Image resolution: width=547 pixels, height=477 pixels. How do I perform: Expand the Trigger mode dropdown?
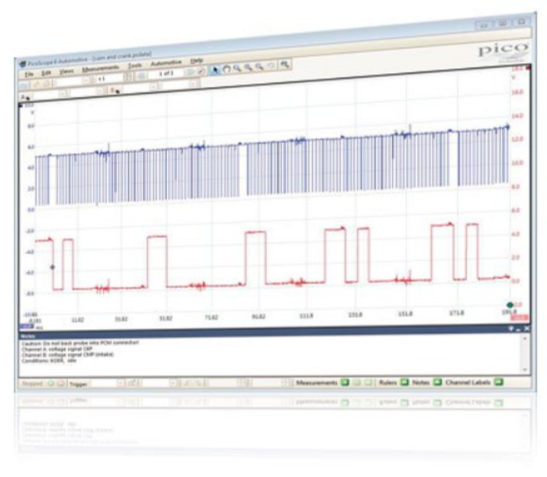pos(120,383)
